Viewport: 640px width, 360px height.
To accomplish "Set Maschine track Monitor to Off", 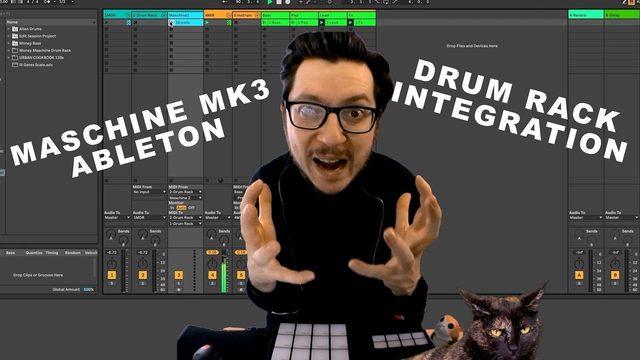I will tap(191, 208).
